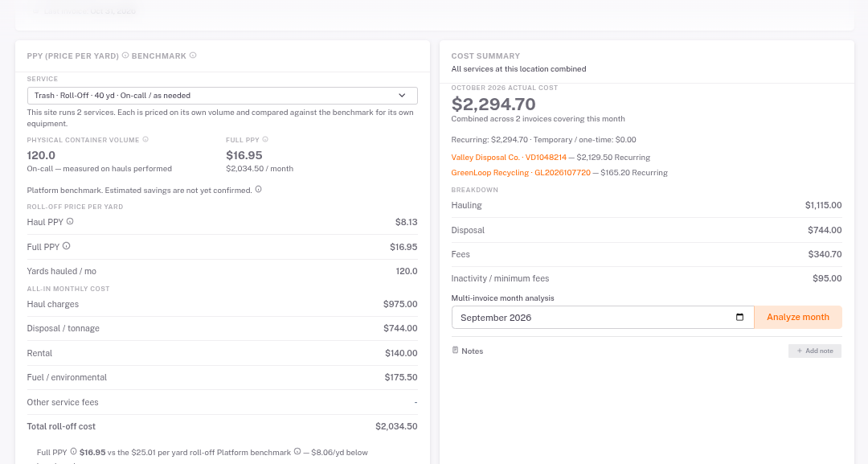Click info icon after Full PPY in bottom comparison sentence
868x464 pixels.
pos(73,451)
